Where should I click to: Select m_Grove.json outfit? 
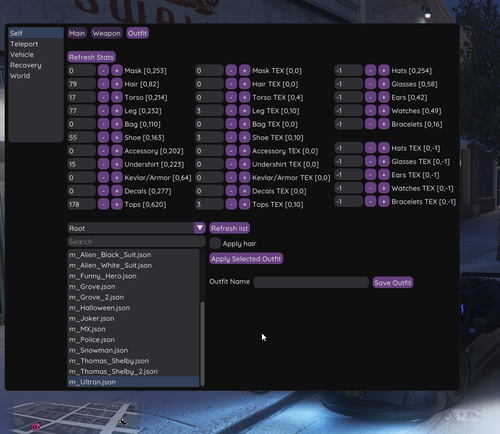[133, 287]
